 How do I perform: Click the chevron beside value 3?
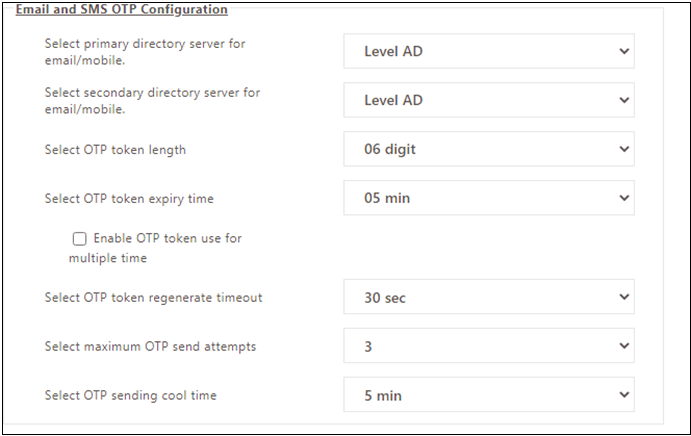624,346
